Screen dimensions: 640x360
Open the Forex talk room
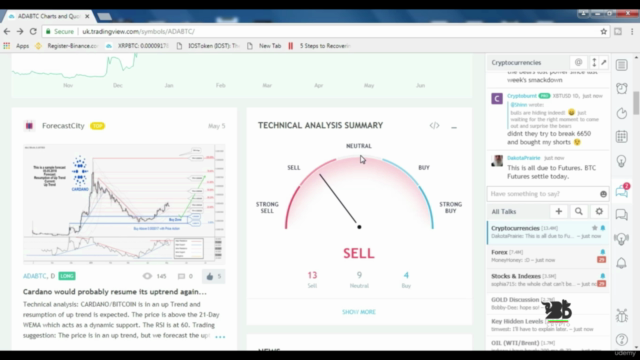pos(547,256)
